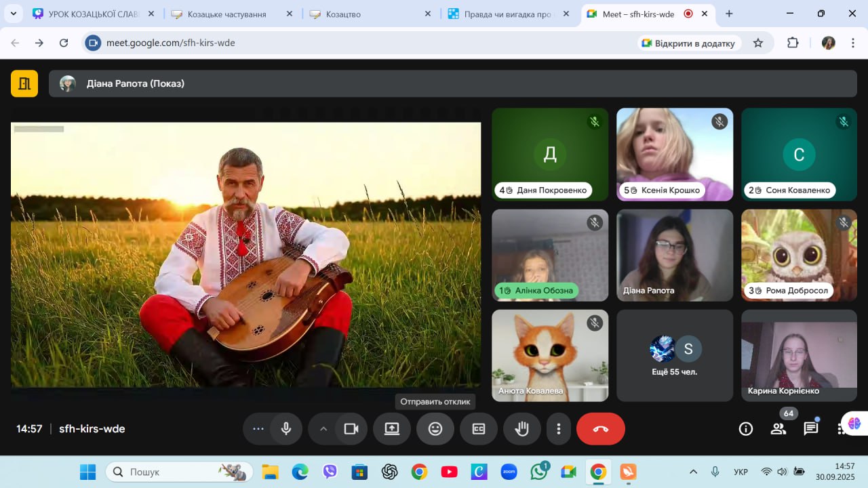This screenshot has height=488, width=868.
Task: Click the raise hand icon
Action: pos(521,429)
